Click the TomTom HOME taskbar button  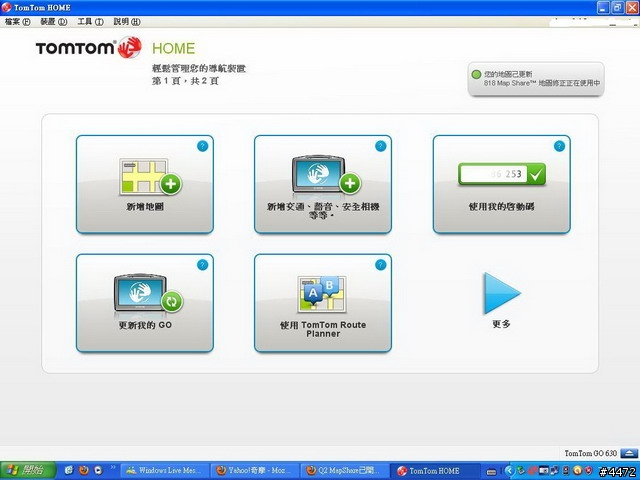435,471
